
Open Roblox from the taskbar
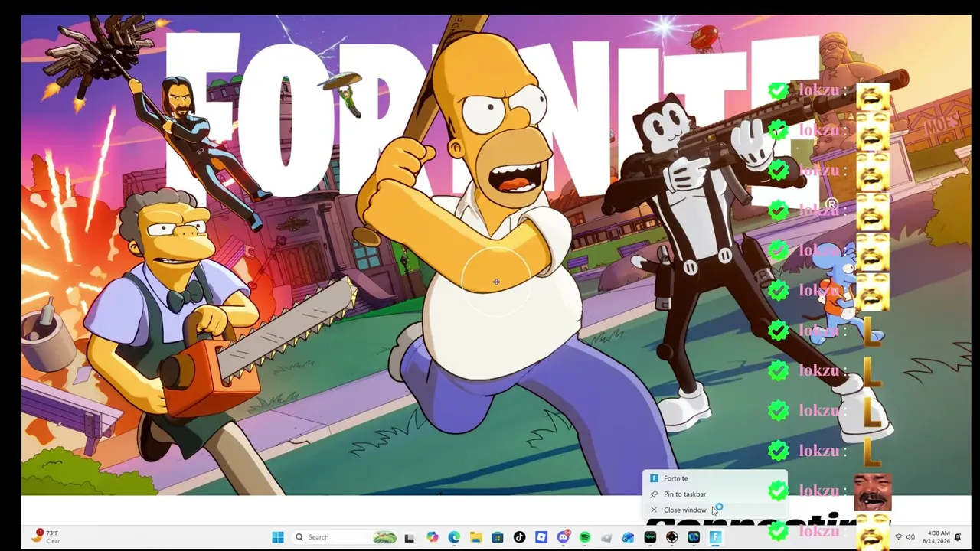[x=541, y=537]
